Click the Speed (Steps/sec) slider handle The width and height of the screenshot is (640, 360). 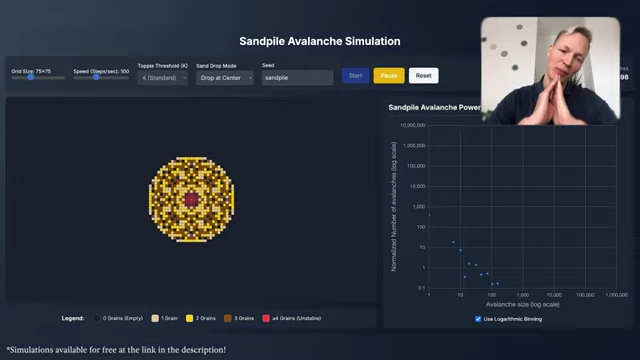tap(96, 77)
